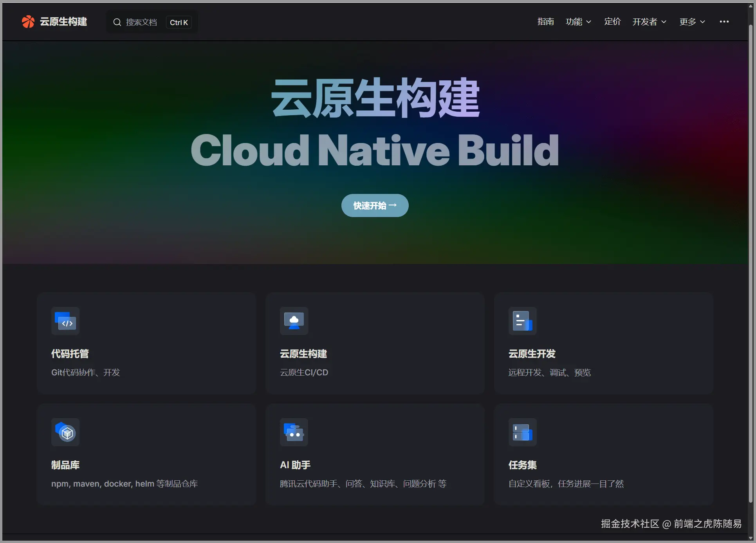The height and width of the screenshot is (543, 756).
Task: Click the 云原生构建 orange logo icon
Action: pyautogui.click(x=28, y=22)
